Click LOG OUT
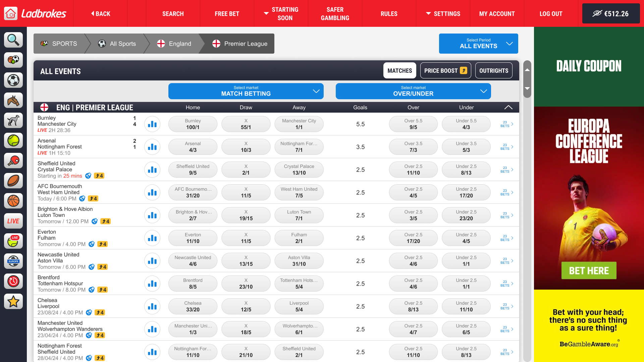This screenshot has width=644, height=362. point(551,13)
